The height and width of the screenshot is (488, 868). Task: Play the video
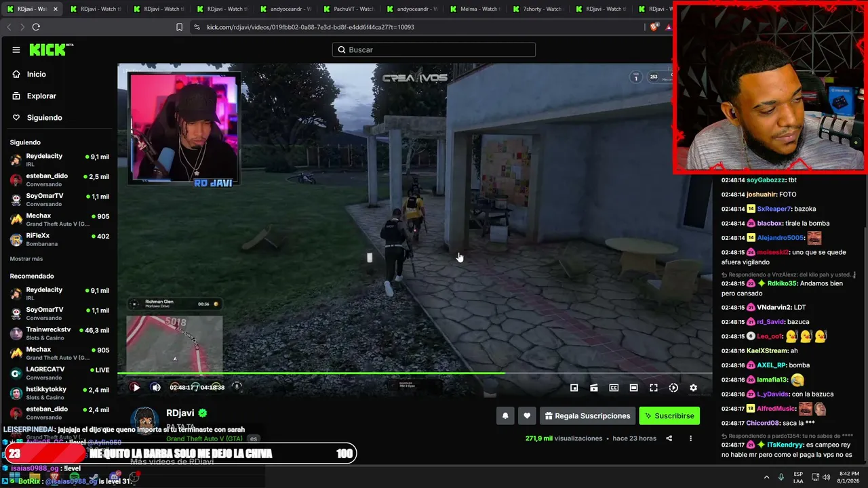pos(136,388)
